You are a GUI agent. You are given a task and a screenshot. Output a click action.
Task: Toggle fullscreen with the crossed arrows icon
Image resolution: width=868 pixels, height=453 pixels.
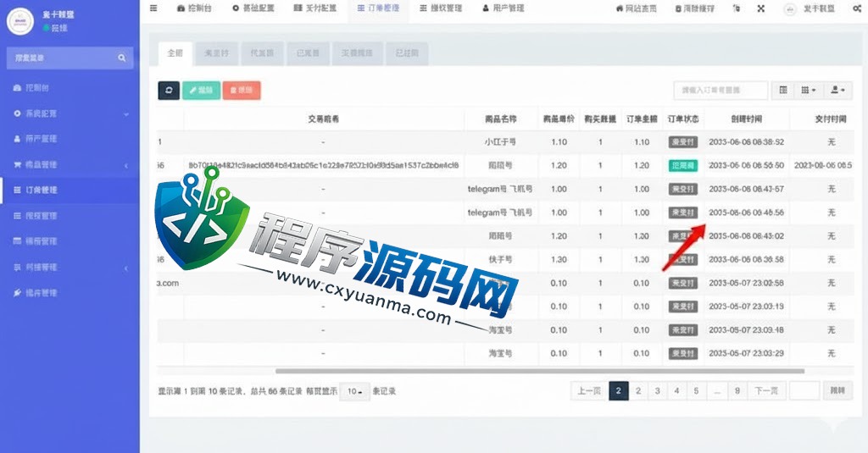(x=761, y=8)
